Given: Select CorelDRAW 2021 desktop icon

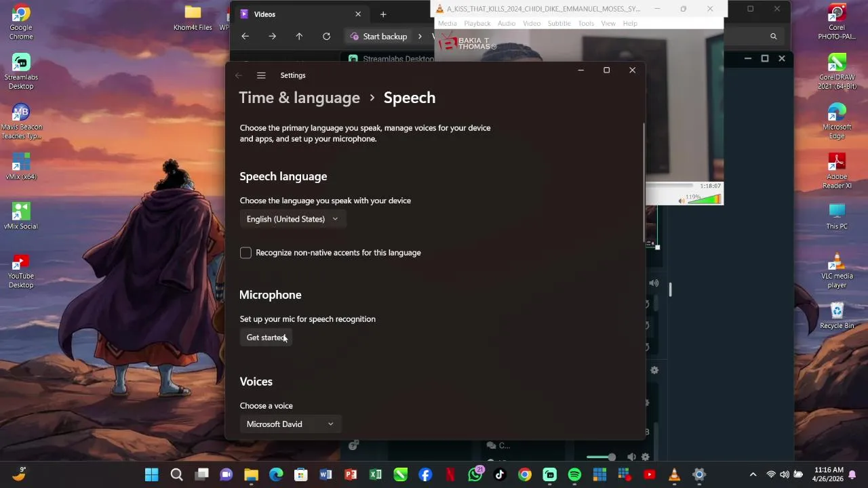Looking at the screenshot, I should [837, 72].
